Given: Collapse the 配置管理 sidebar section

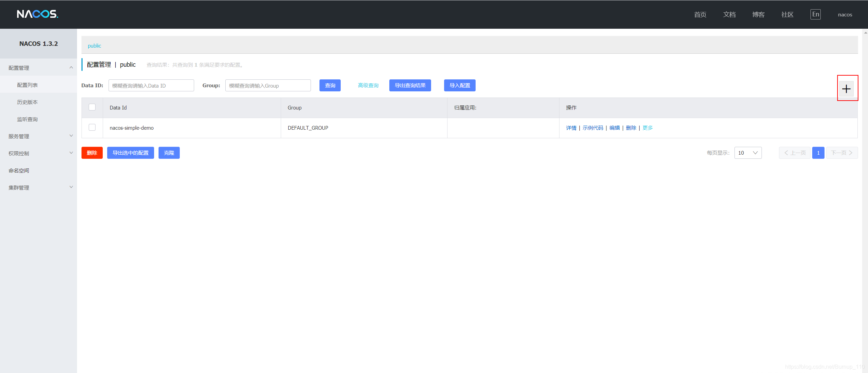Looking at the screenshot, I should [x=38, y=68].
